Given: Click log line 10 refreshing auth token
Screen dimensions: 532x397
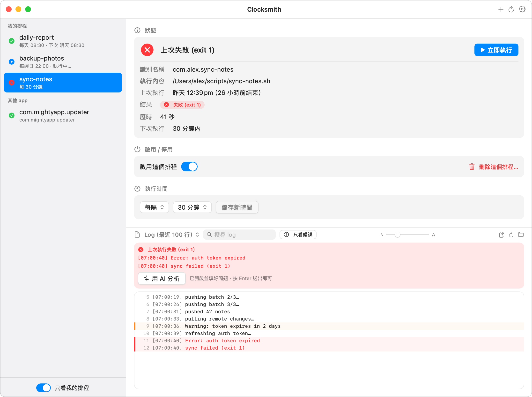Looking at the screenshot, I should point(329,333).
